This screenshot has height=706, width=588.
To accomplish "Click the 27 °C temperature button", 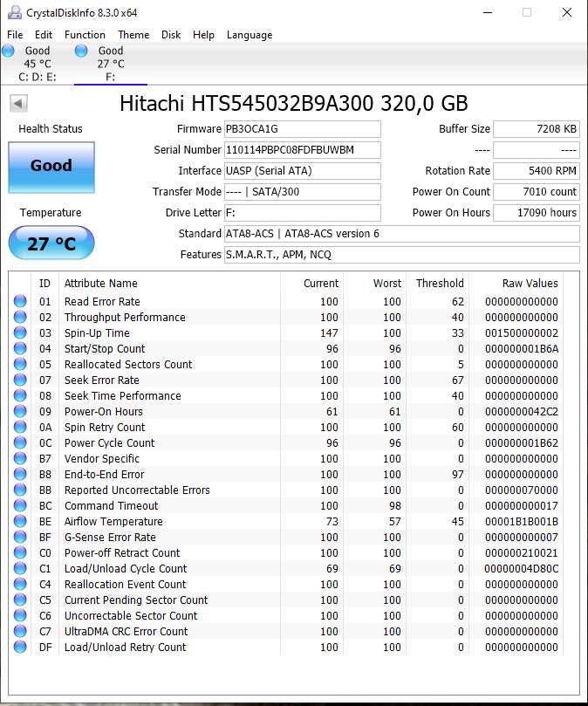I will coord(51,243).
